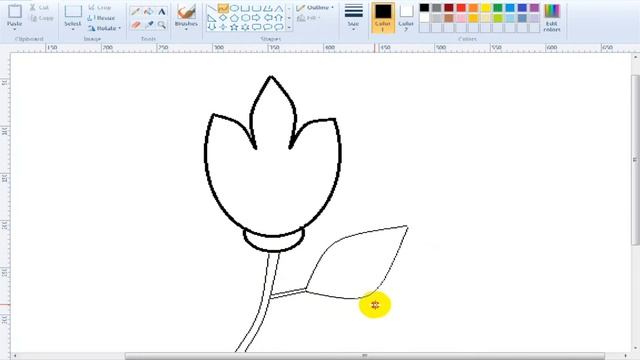Click the Crop button
This screenshot has height=360, width=640.
coord(100,7)
